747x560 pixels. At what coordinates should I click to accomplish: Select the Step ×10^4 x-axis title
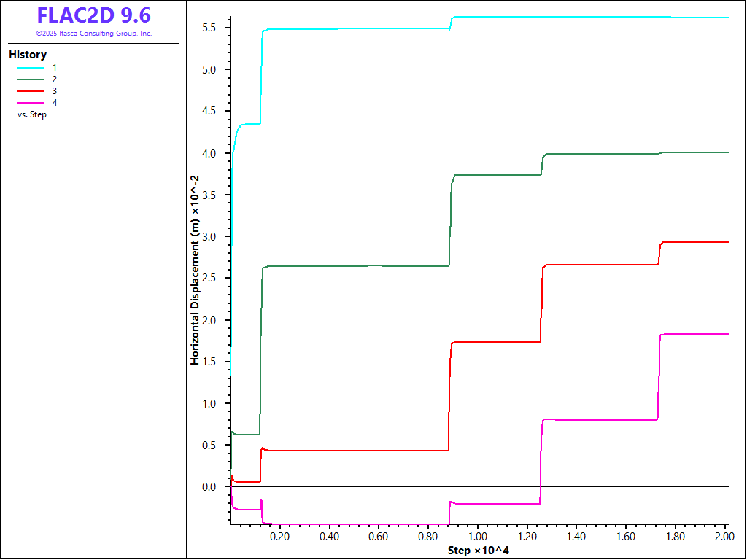478,550
